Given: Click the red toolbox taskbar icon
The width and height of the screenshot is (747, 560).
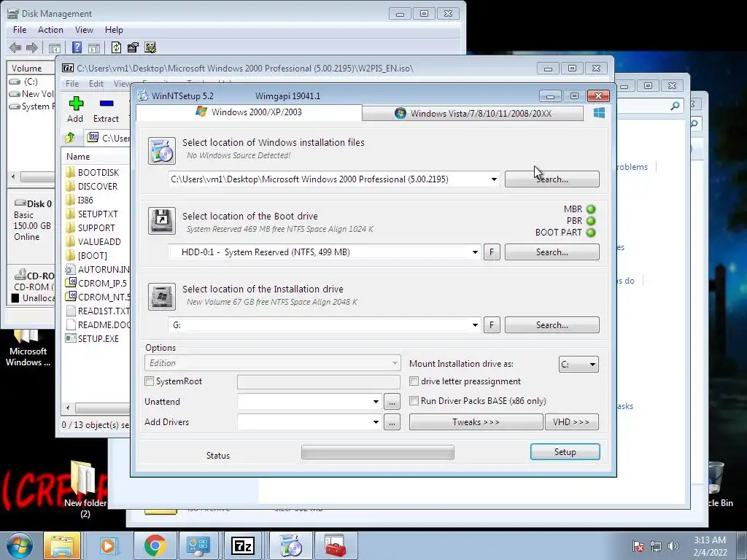Looking at the screenshot, I should click(336, 545).
